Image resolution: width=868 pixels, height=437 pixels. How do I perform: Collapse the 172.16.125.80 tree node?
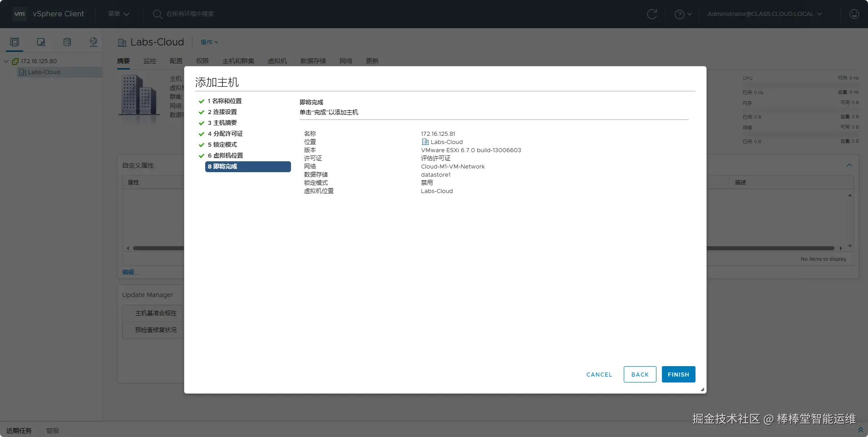(x=6, y=61)
